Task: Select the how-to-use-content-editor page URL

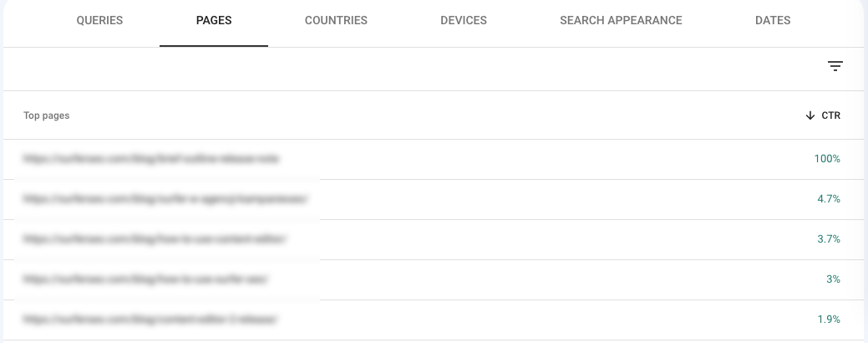Action: [155, 239]
